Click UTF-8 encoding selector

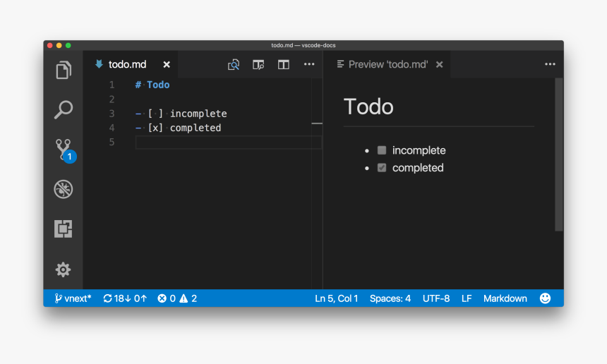click(436, 298)
